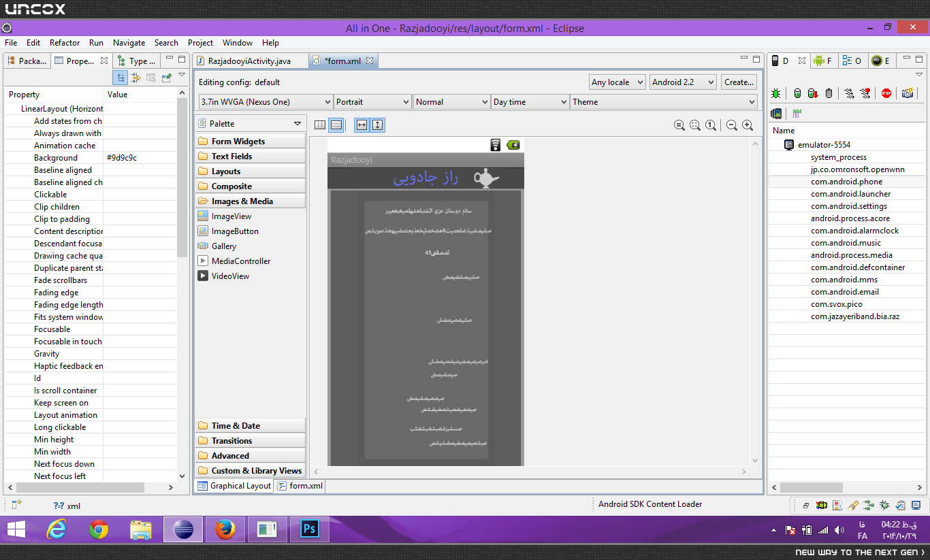The image size is (930, 560).
Task: Click the Dump HPROF file icon
Action: tap(812, 93)
